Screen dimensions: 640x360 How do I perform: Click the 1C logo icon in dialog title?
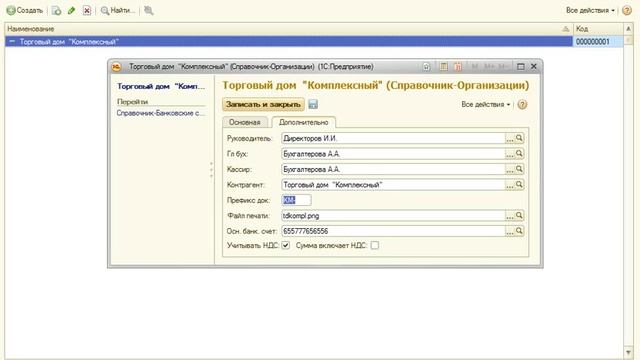tap(117, 67)
